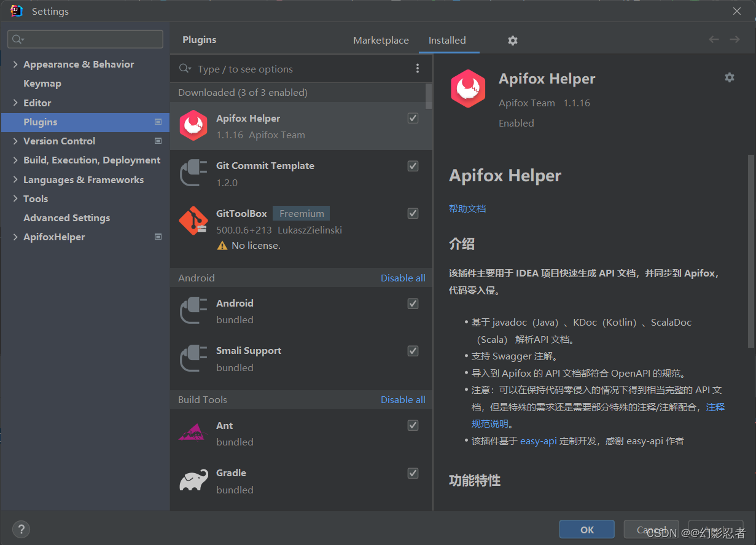Expand the Editor settings node
Viewport: 756px width, 545px height.
[15, 103]
